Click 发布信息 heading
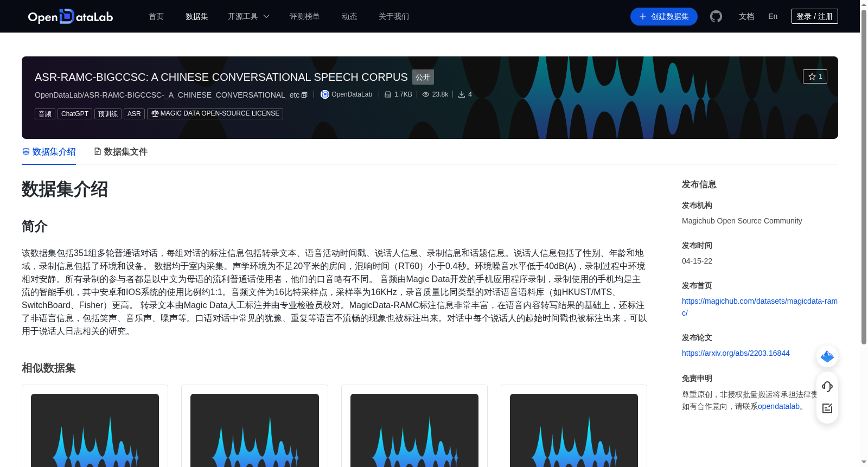The image size is (868, 467). tap(699, 184)
